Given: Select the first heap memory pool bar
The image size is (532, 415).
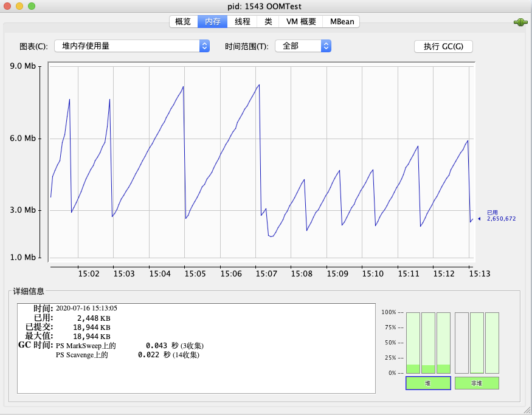Looking at the screenshot, I should tap(413, 343).
